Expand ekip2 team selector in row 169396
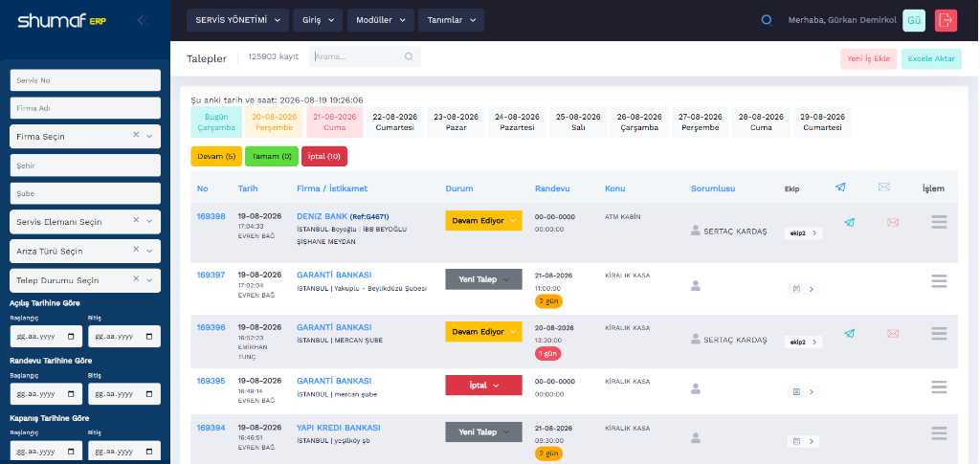This screenshot has height=464, width=980. 803,342
